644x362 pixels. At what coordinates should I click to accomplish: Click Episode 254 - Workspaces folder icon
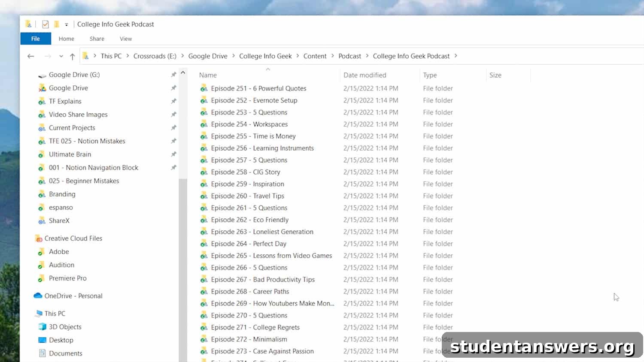(x=204, y=124)
